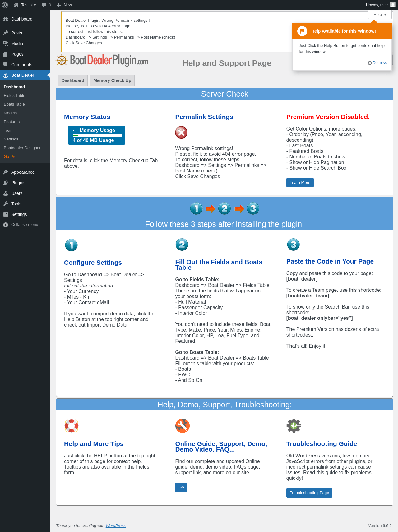Image resolution: width=398 pixels, height=532 pixels.
Task: Click the Comments speech bubble sidebar icon
Action: (x=6, y=65)
